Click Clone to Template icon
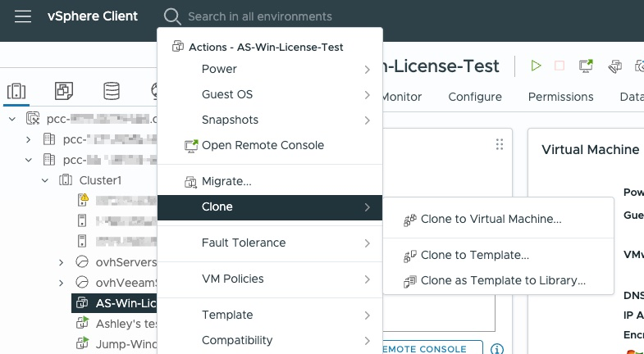644x354 pixels. pyautogui.click(x=410, y=256)
